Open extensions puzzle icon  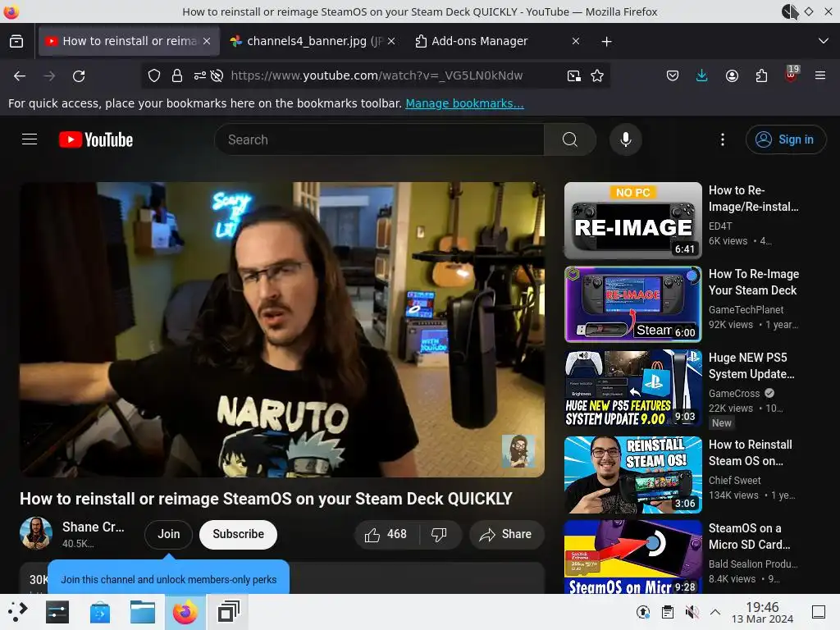click(761, 76)
